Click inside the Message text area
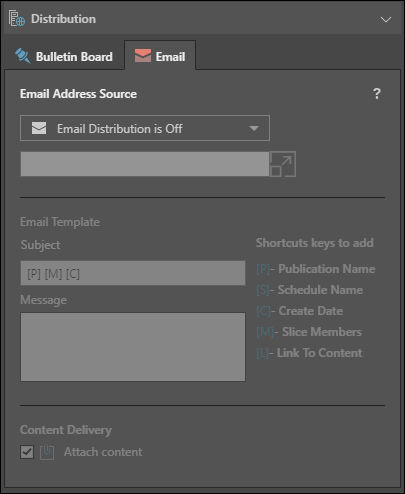 [x=133, y=347]
